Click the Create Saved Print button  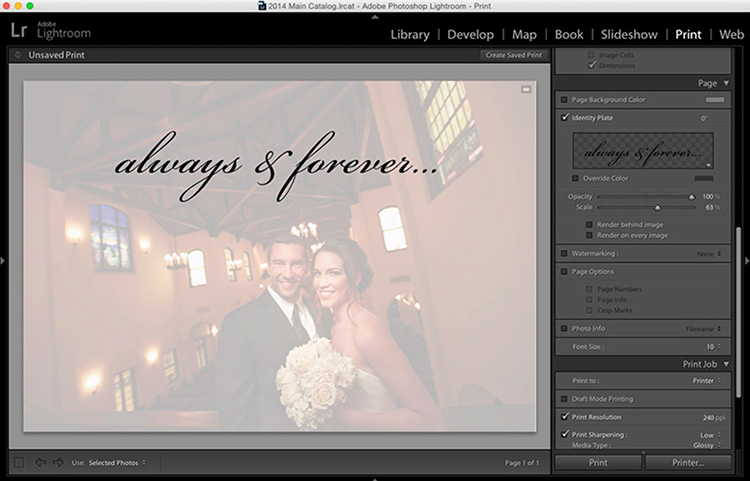pos(514,55)
